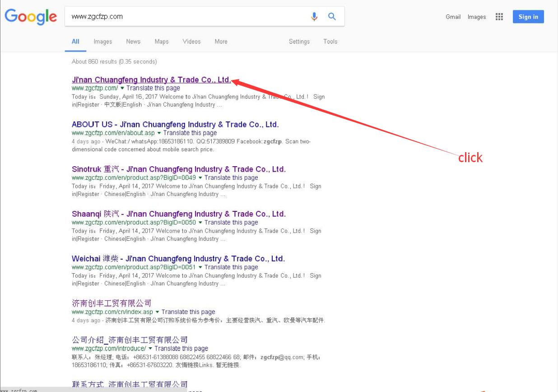Click the 联系人：张经理 contact snippet
558x392 pixels.
coord(196,361)
